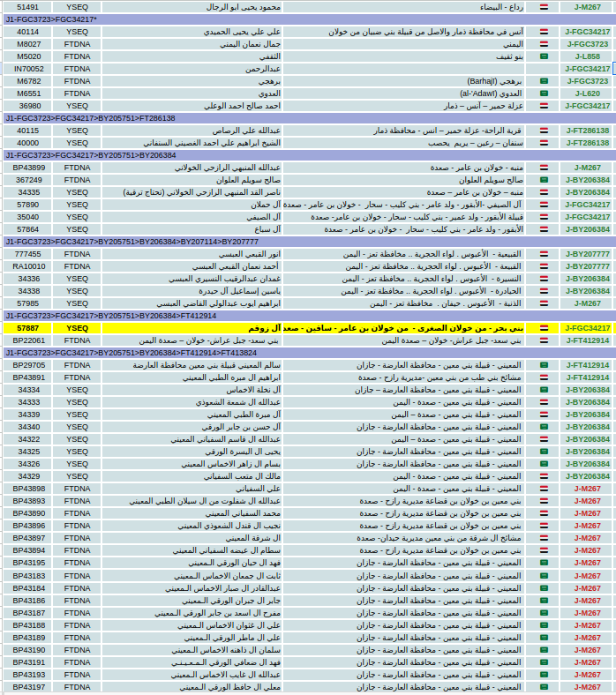Click haplogroup J-BY206384 in row 34329
The height and width of the screenshot is (695, 616).
click(587, 476)
